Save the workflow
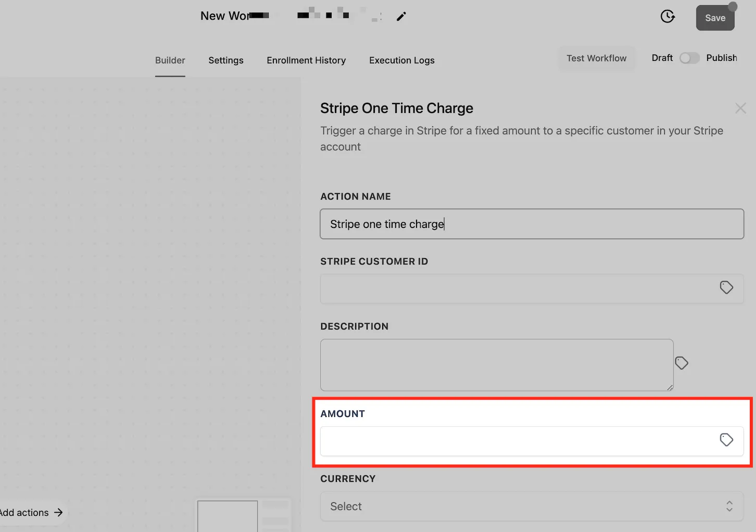756x532 pixels. click(715, 18)
